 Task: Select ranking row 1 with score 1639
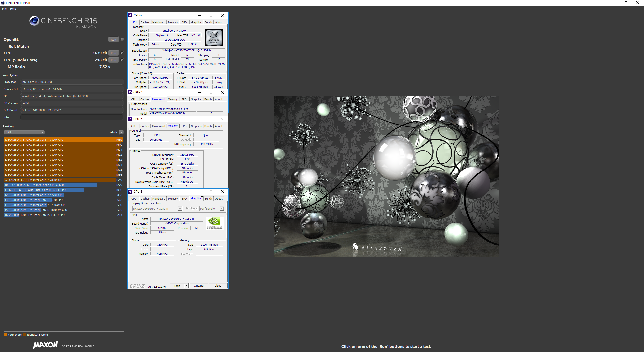[x=63, y=140]
